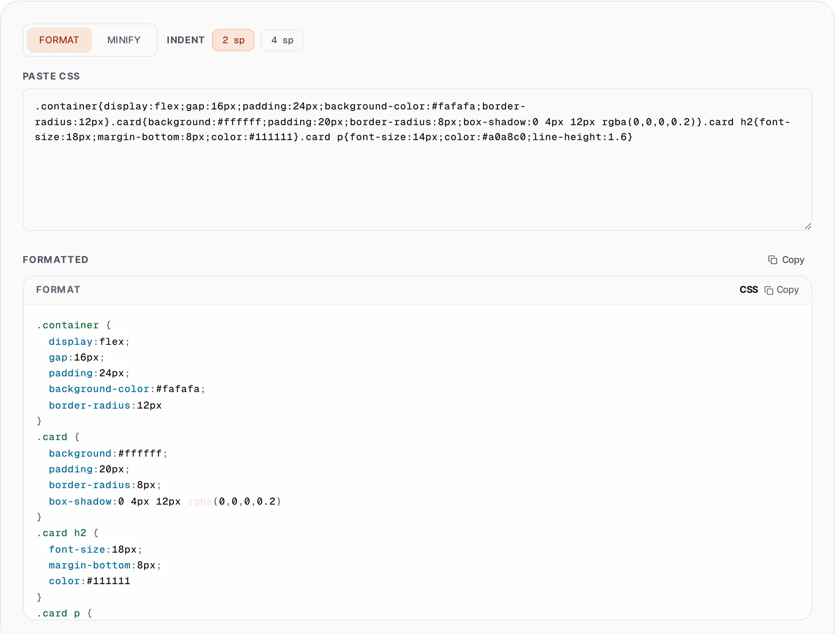Image resolution: width=835 pixels, height=644 pixels.
Task: Click background-color:#fafafa line
Action: (127, 389)
